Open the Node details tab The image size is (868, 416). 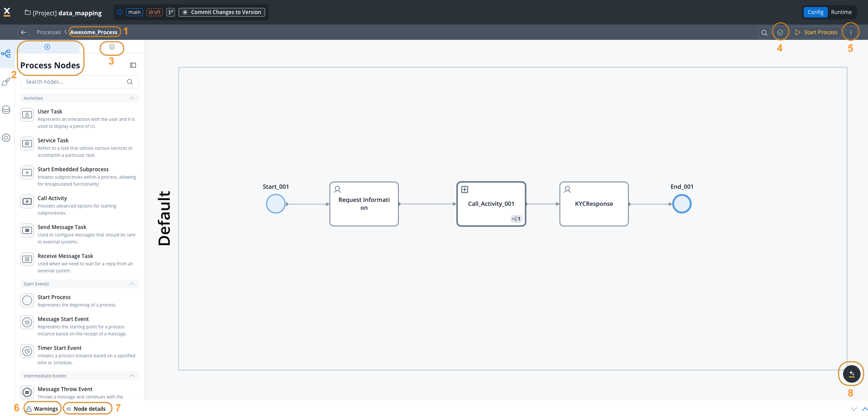[87, 409]
